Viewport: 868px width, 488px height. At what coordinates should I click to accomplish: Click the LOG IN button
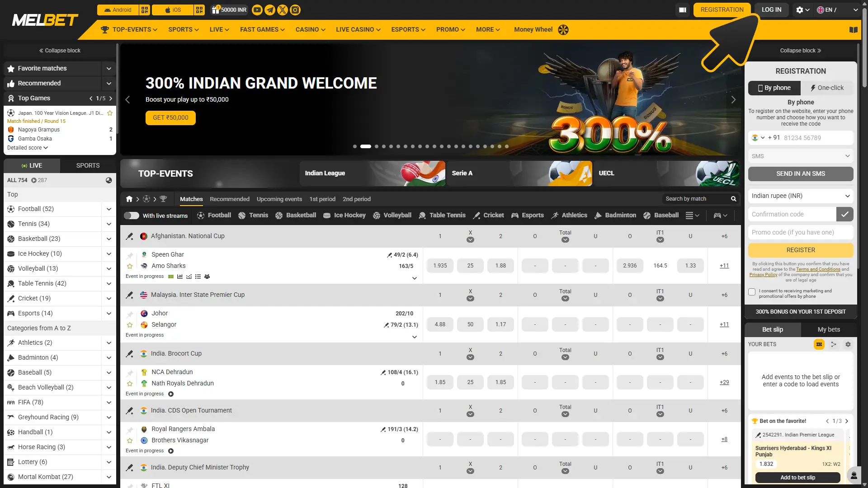click(771, 10)
